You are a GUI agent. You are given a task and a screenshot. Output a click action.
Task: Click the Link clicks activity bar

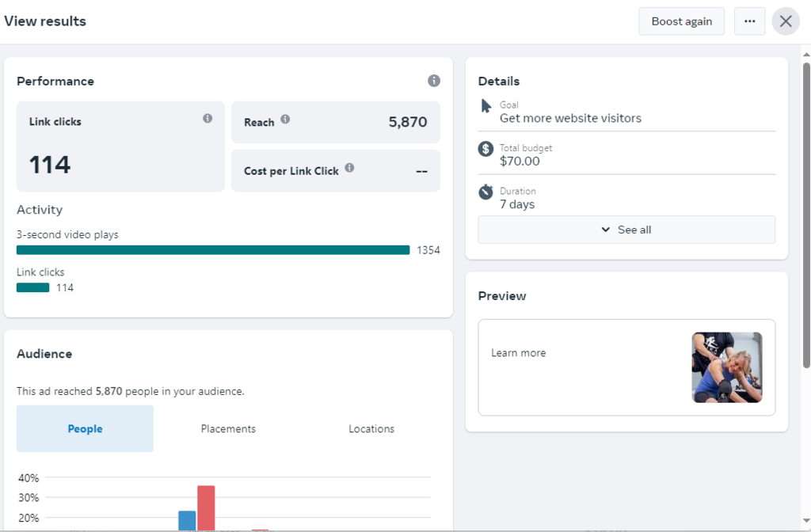click(x=33, y=288)
